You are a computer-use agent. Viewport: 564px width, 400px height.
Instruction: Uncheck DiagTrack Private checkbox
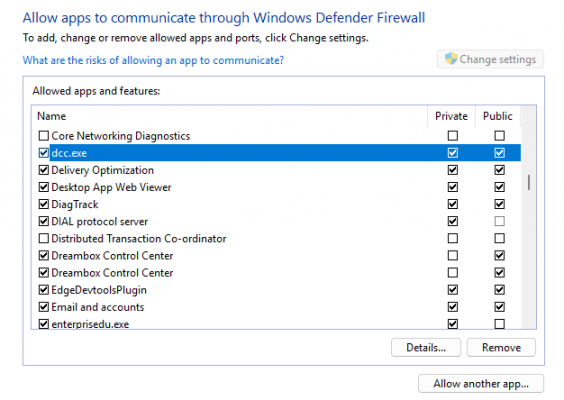click(452, 204)
